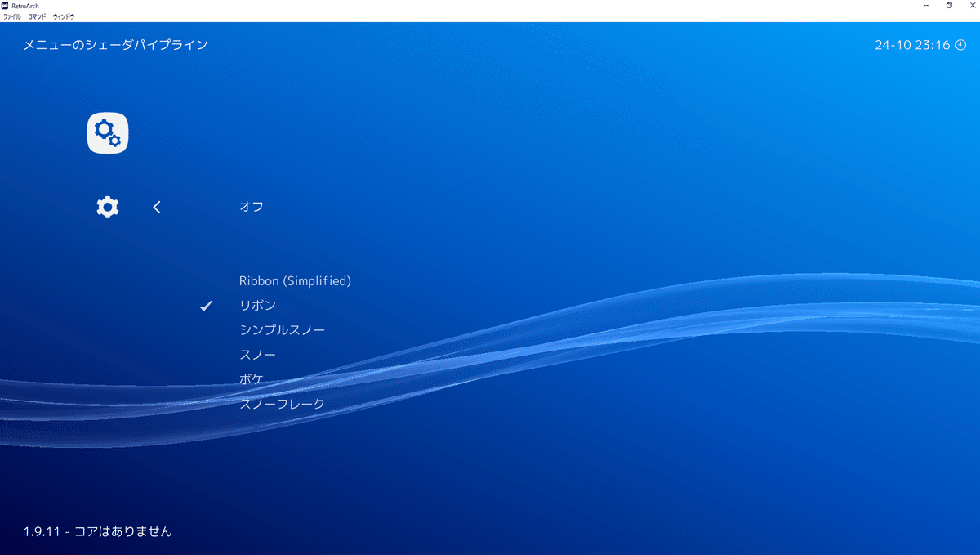Select the シンプルスノー option

tap(283, 329)
